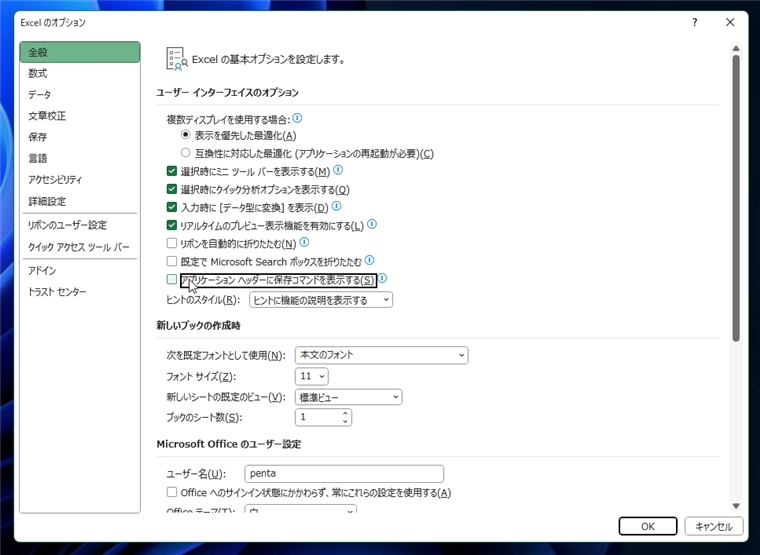This screenshot has height=555, width=760.
Task: Open データ options category
Action: tap(80, 95)
